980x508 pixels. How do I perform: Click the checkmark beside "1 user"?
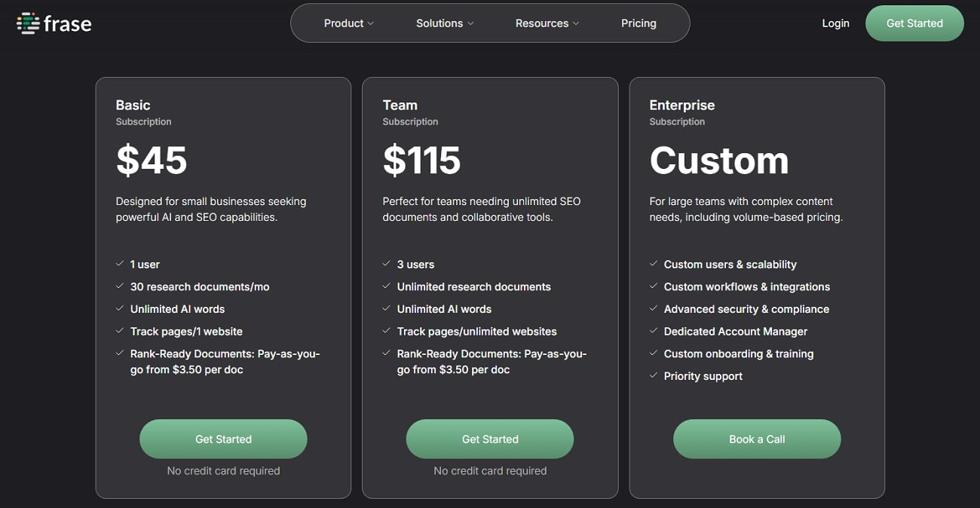(120, 264)
